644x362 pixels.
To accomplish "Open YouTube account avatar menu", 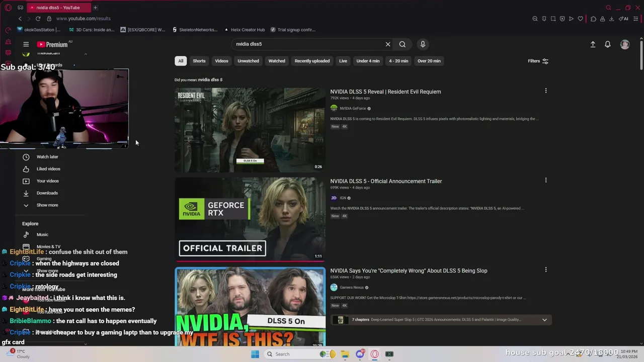I will [x=625, y=44].
